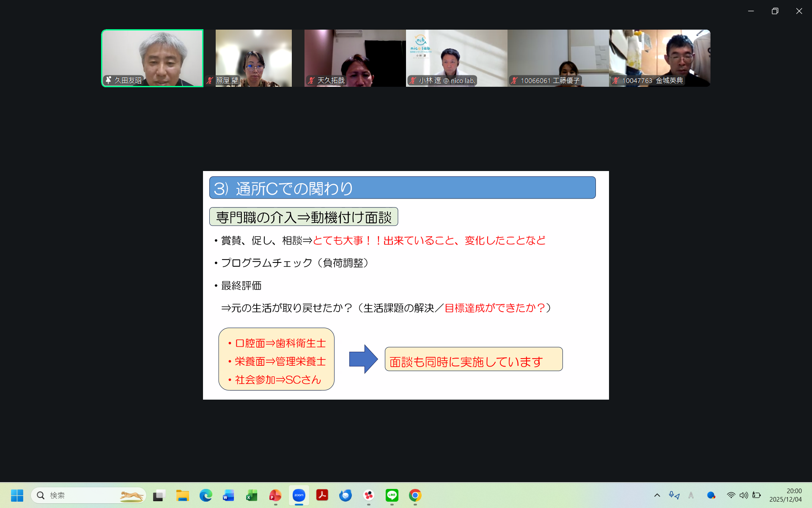
Task: Open Excel from the taskbar
Action: pos(252,495)
